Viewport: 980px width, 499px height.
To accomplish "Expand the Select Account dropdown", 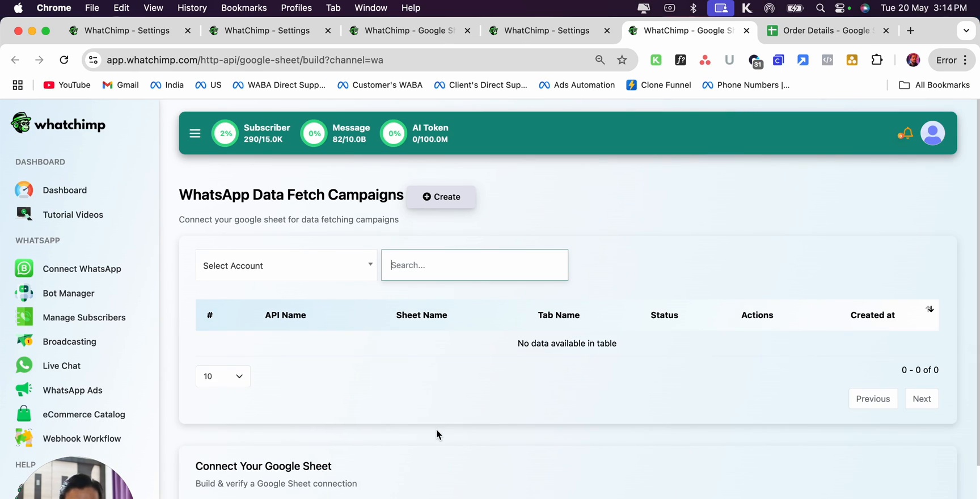I will click(x=286, y=265).
